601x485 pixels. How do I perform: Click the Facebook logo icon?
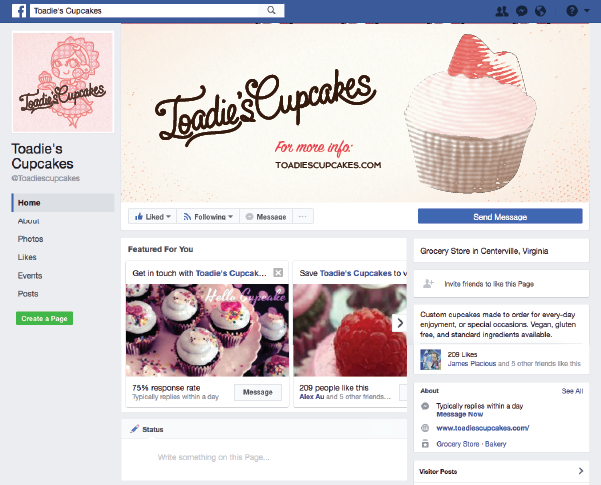click(19, 11)
